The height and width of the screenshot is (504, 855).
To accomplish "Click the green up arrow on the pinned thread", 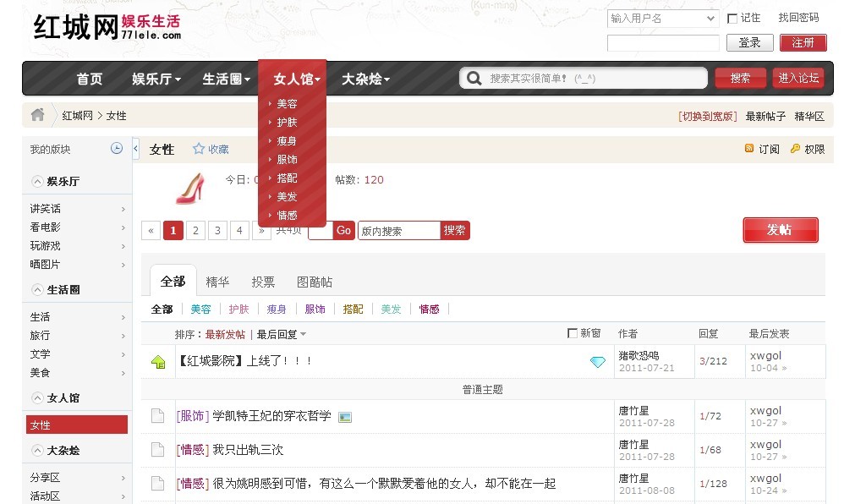I will [158, 361].
